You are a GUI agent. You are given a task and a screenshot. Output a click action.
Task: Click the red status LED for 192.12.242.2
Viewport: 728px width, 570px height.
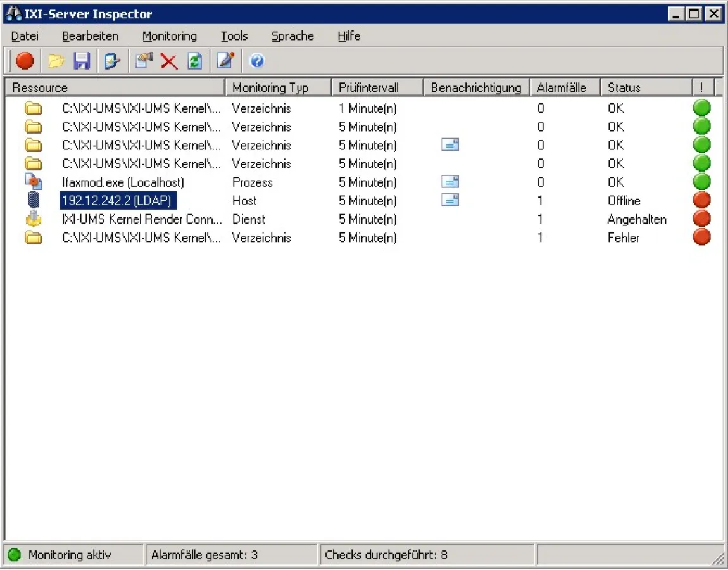pyautogui.click(x=701, y=199)
